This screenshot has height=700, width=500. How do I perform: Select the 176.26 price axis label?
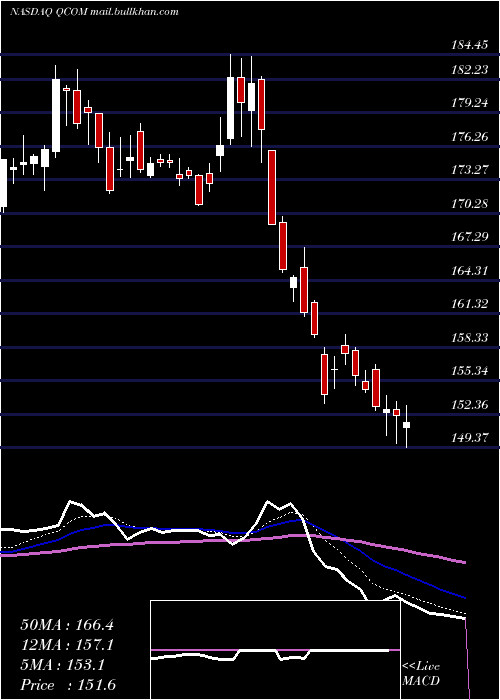(x=469, y=137)
